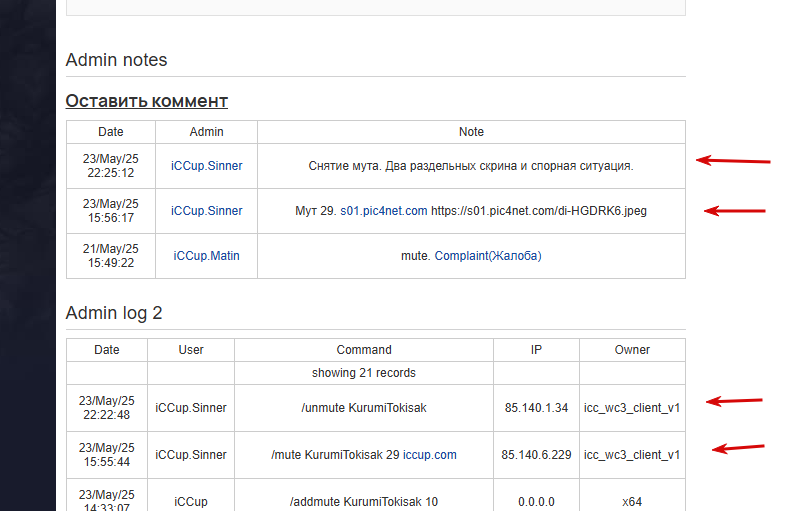Click the /addmute KurumiTokisak 10 command cell

coord(364,501)
